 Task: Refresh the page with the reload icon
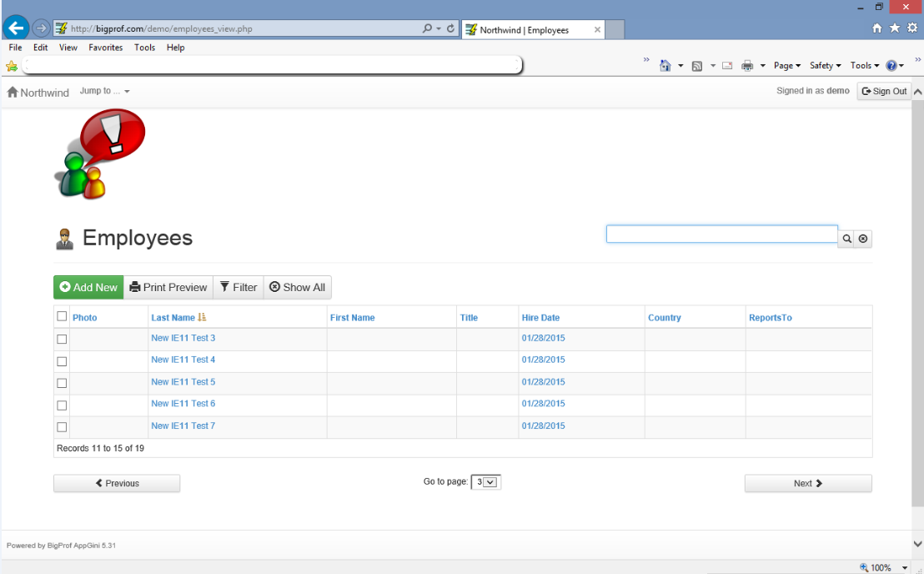coord(451,28)
